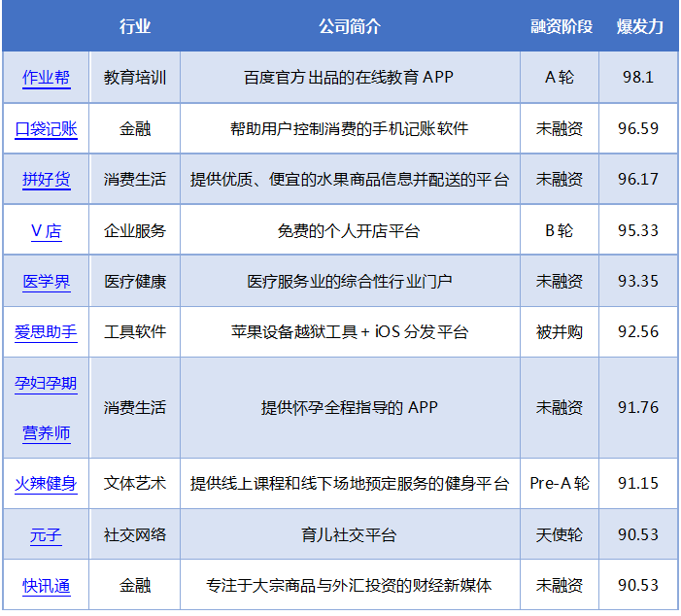681x616 pixels.
Task: Click the score value 91.15
Action: click(x=638, y=483)
